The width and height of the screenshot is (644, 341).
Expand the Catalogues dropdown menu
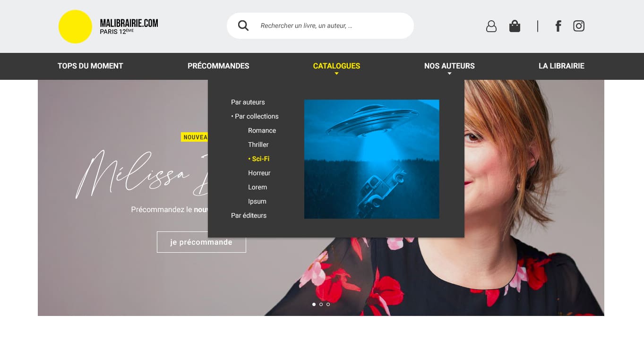click(x=336, y=66)
